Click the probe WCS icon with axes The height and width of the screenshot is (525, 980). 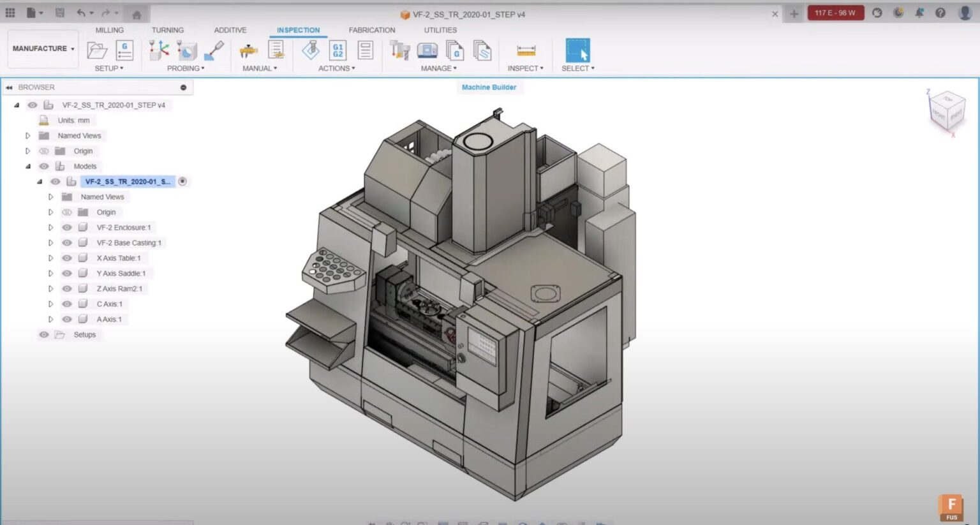[159, 50]
